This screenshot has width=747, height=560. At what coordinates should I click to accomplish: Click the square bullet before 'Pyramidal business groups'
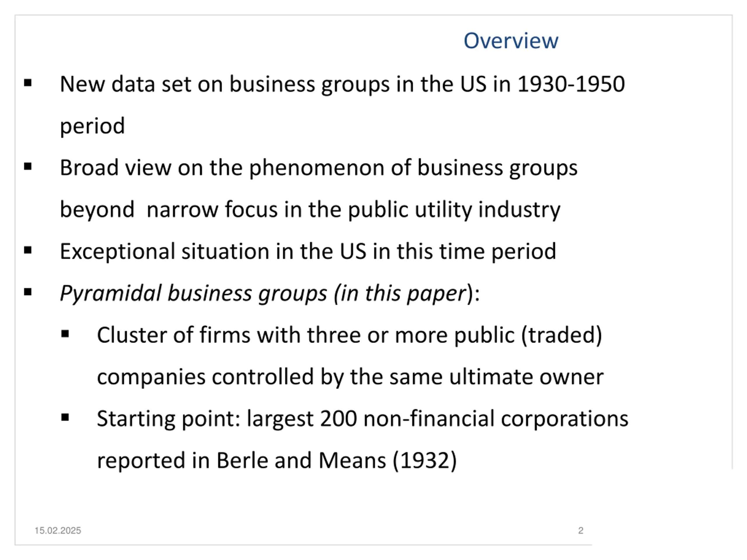tap(28, 292)
